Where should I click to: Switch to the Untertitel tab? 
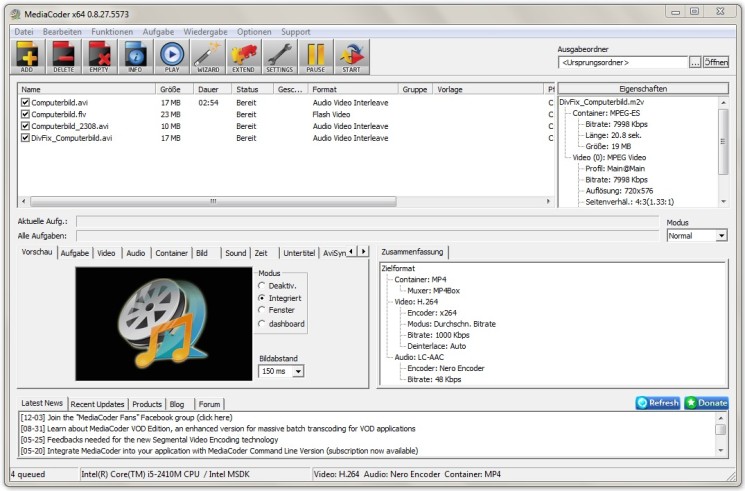pos(299,253)
